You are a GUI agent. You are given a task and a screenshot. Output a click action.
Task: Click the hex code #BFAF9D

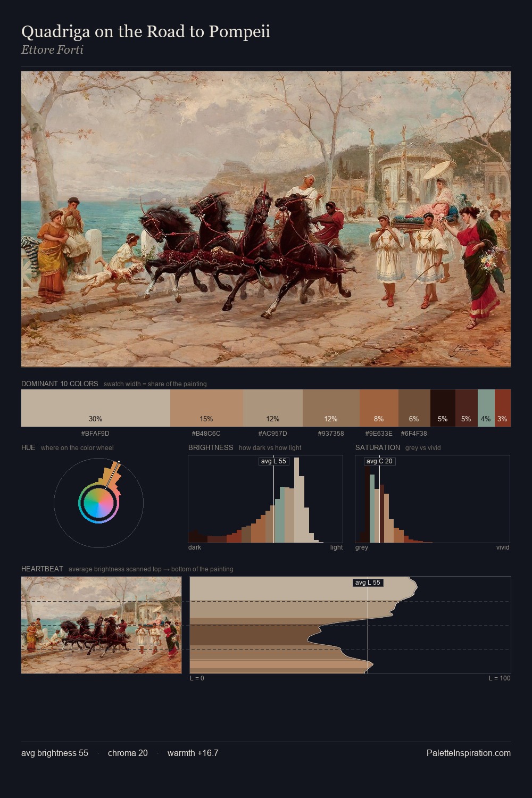95,434
